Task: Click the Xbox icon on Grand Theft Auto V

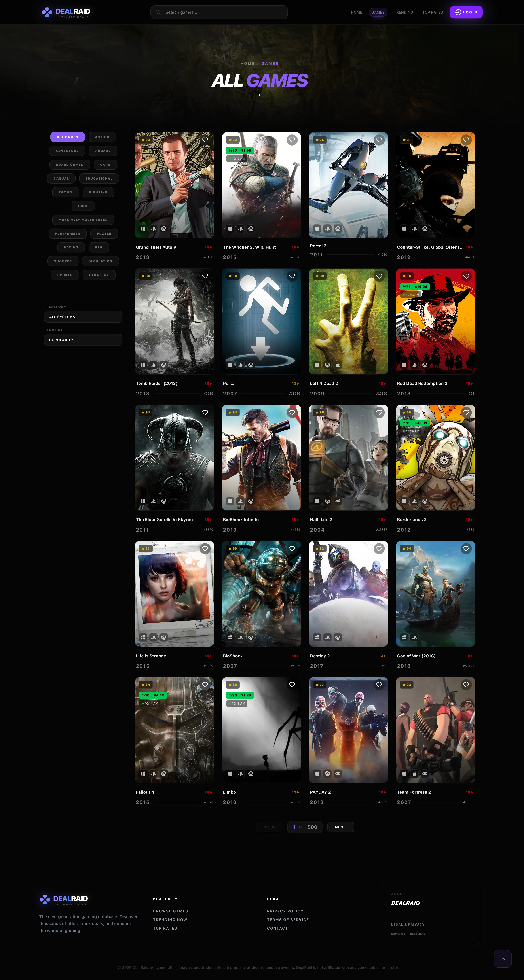Action: tap(164, 229)
